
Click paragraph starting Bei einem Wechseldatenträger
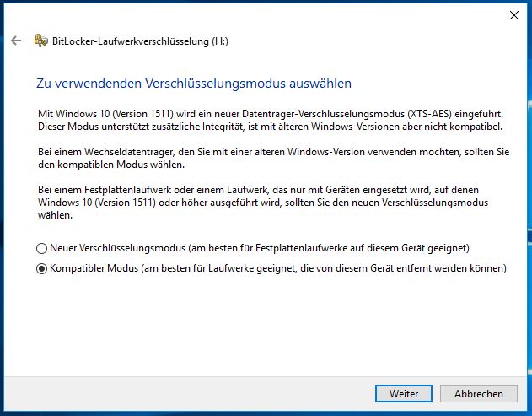tap(274, 158)
